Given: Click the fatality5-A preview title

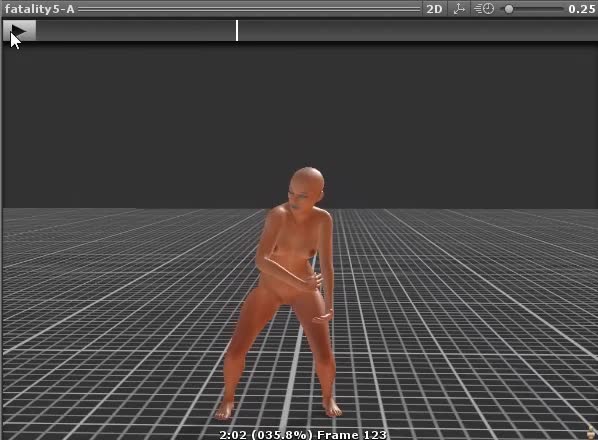Looking at the screenshot, I should tap(39, 9).
